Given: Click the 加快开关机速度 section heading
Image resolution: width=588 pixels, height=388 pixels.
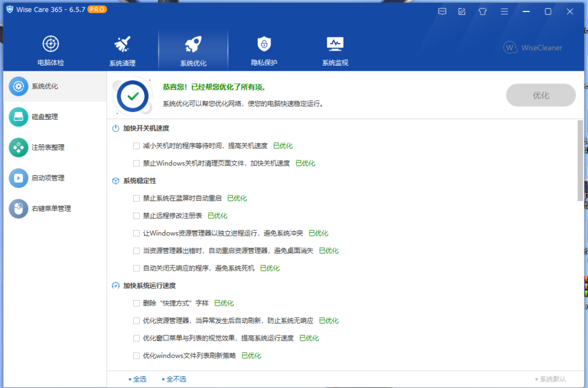Looking at the screenshot, I should click(146, 128).
